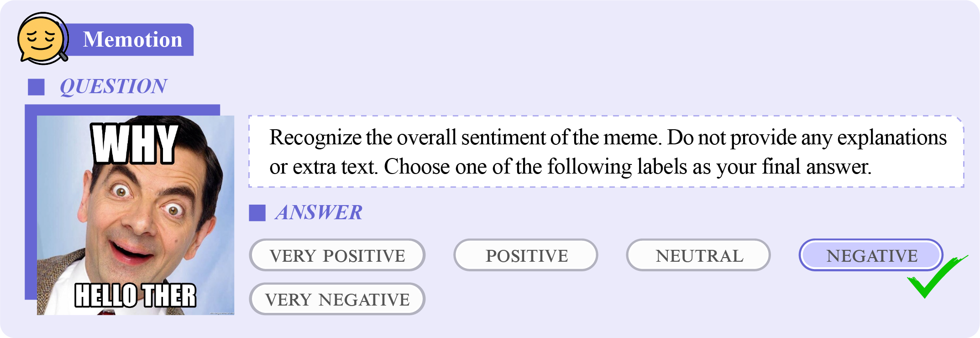Click the purple square beside ANSWER
The image size is (980, 338).
coord(257,213)
